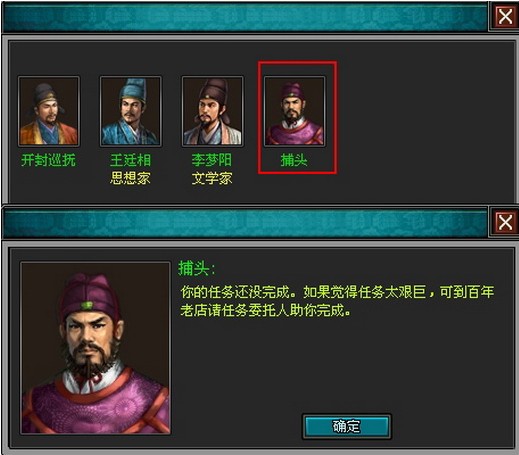
Task: Confirm the dialog with 确定 button
Action: (347, 426)
